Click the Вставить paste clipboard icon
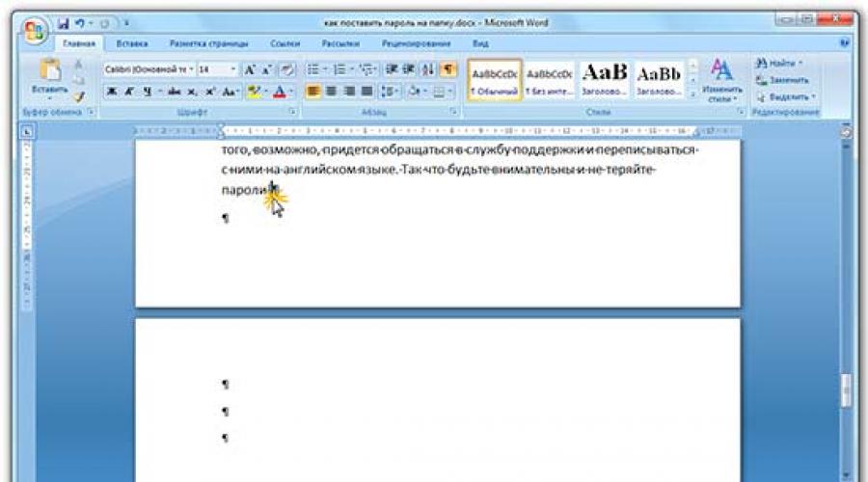The height and width of the screenshot is (482, 868). 50,70
